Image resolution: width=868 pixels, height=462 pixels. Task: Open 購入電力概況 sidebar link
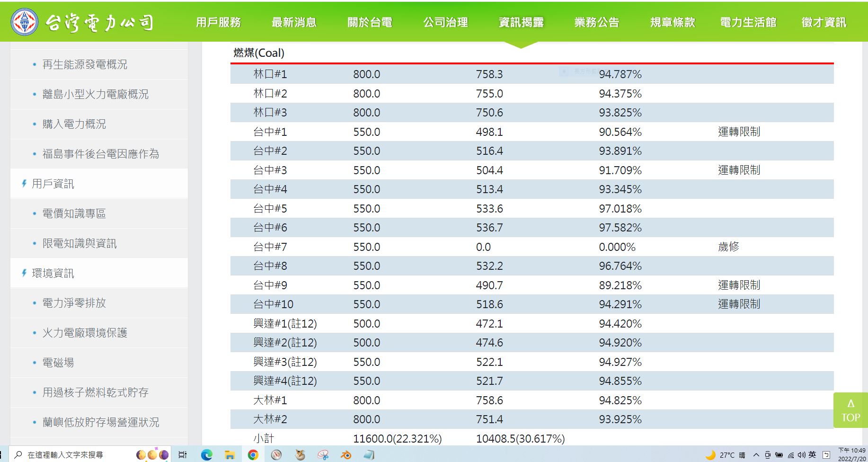pyautogui.click(x=74, y=124)
